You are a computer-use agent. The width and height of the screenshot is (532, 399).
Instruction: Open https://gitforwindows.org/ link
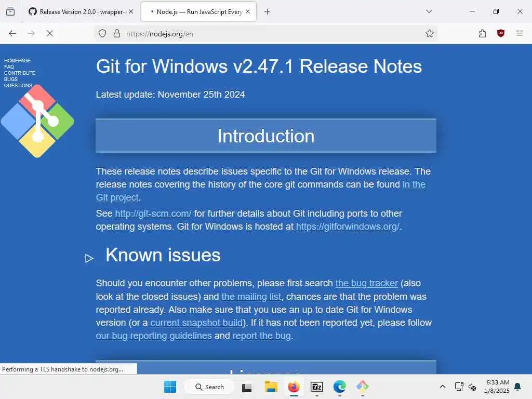[x=348, y=227]
